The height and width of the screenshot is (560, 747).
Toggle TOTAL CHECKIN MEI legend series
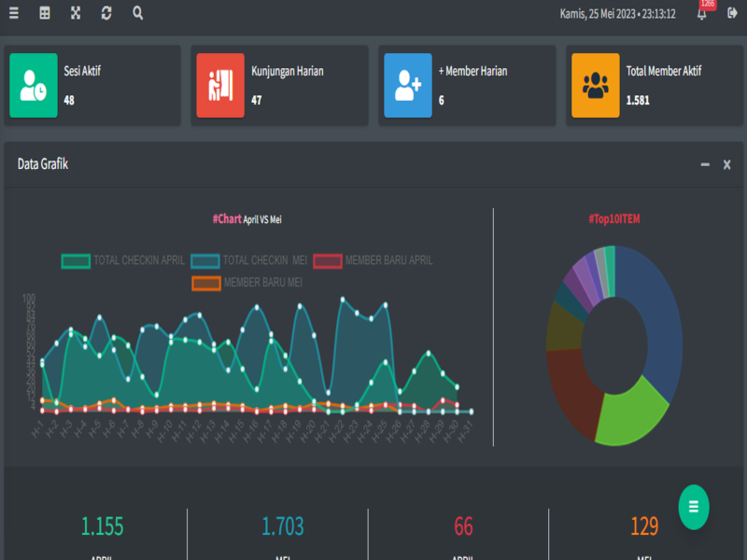[x=249, y=260]
